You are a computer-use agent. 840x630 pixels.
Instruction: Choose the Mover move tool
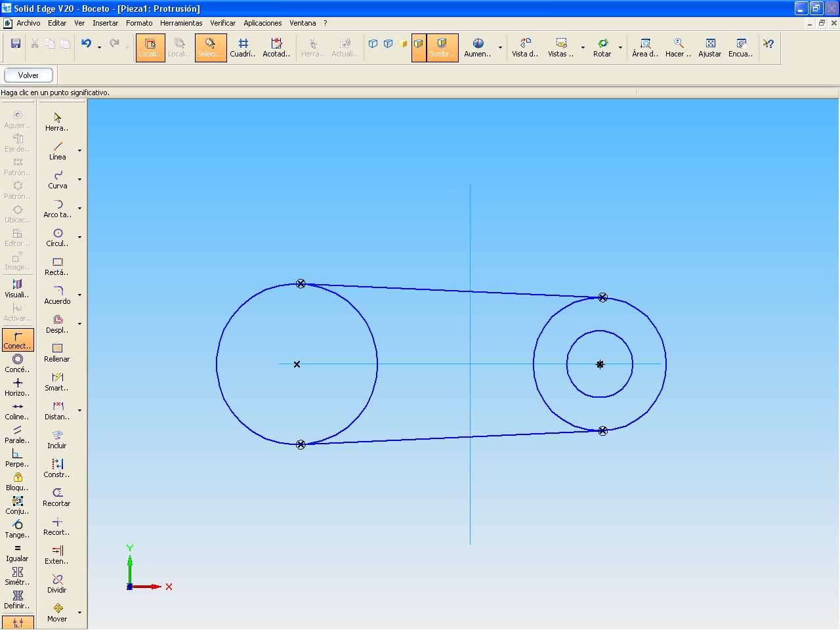click(57, 613)
